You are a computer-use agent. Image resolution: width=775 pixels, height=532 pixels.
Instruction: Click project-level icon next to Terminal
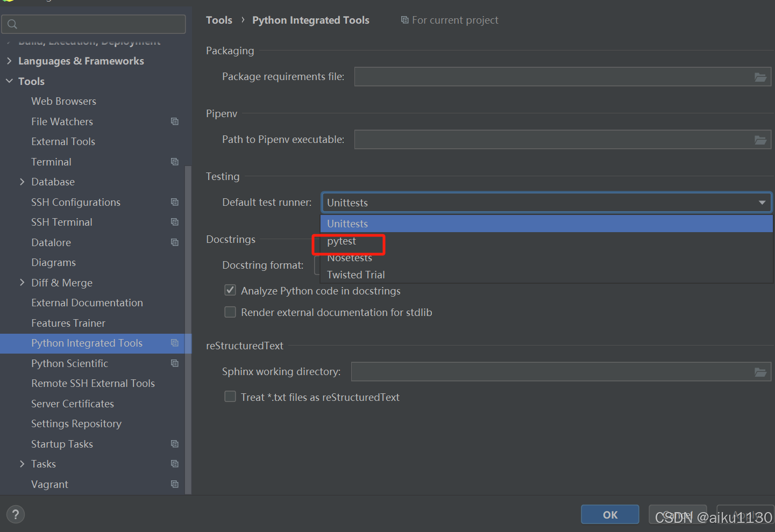coord(175,162)
